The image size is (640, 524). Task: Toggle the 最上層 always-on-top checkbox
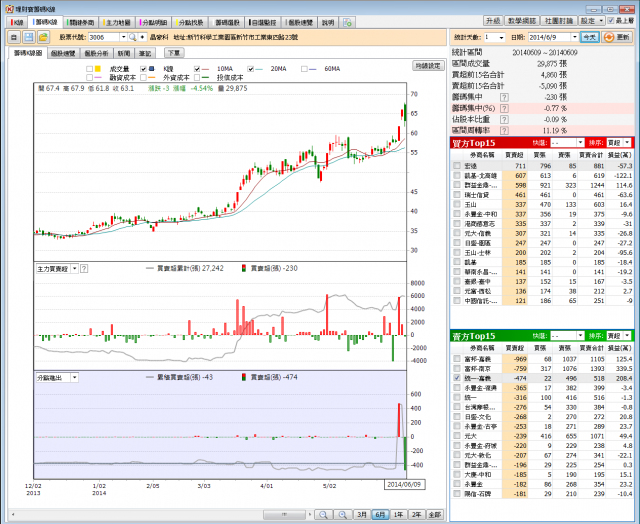[611, 20]
